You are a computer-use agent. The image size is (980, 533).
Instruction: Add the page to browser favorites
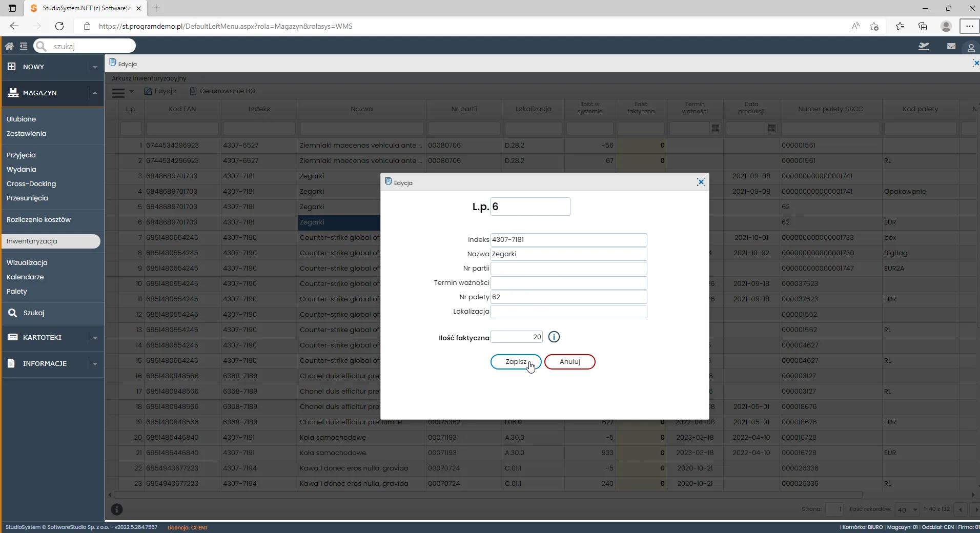click(x=874, y=26)
